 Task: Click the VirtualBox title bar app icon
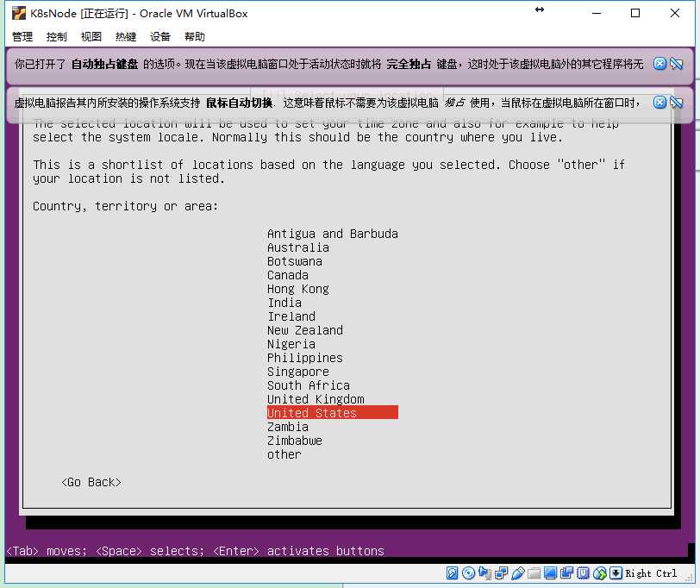(19, 14)
